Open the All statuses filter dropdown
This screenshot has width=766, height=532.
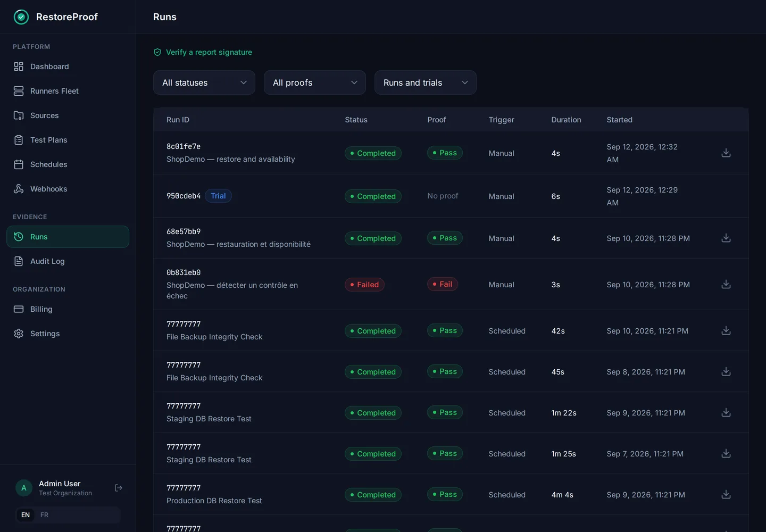click(x=204, y=82)
